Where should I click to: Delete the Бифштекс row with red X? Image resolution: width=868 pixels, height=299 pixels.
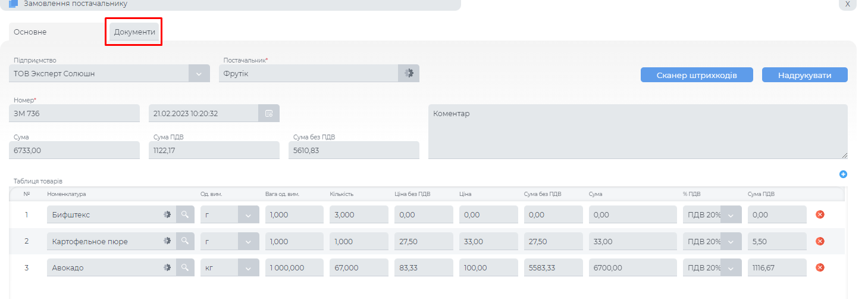pos(820,214)
